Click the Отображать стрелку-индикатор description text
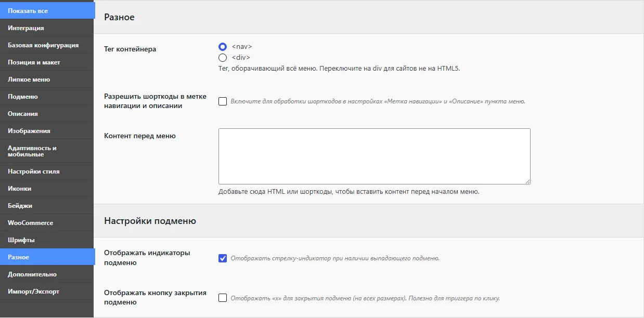Screen dimensions: 644x318 335,258
